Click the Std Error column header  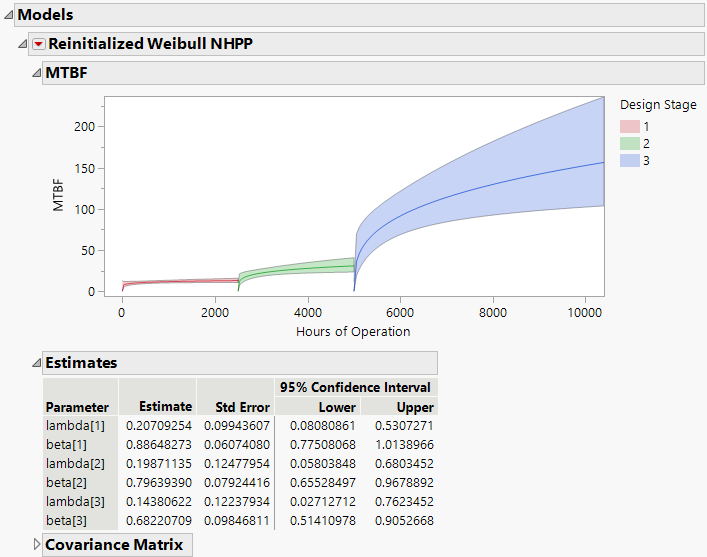pos(242,407)
